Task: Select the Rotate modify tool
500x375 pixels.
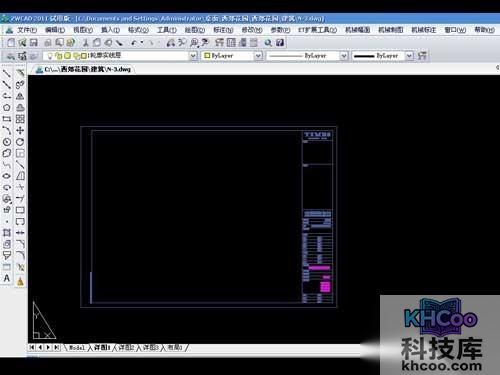Action: pyautogui.click(x=20, y=142)
